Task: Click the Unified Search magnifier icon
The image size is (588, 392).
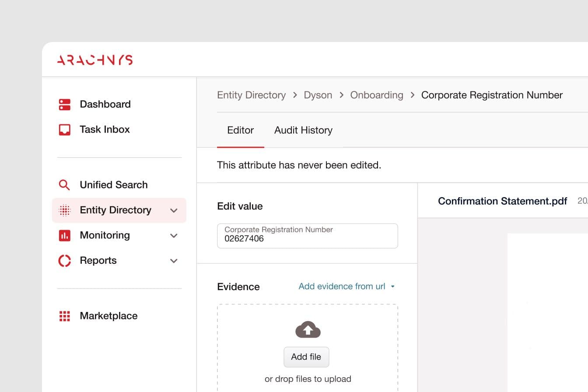Action: [x=64, y=185]
